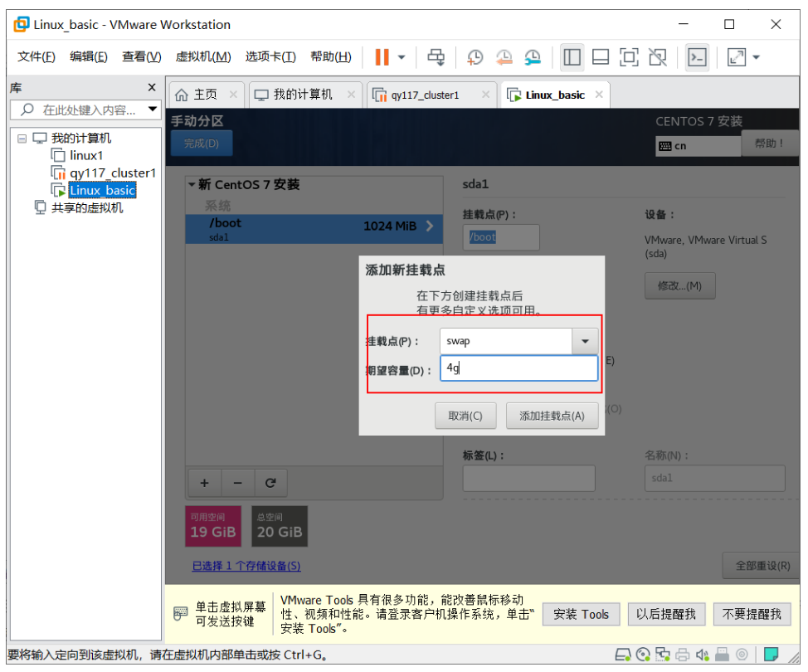The width and height of the screenshot is (808, 672).
Task: Open the 帮助(H) menu
Action: point(331,56)
